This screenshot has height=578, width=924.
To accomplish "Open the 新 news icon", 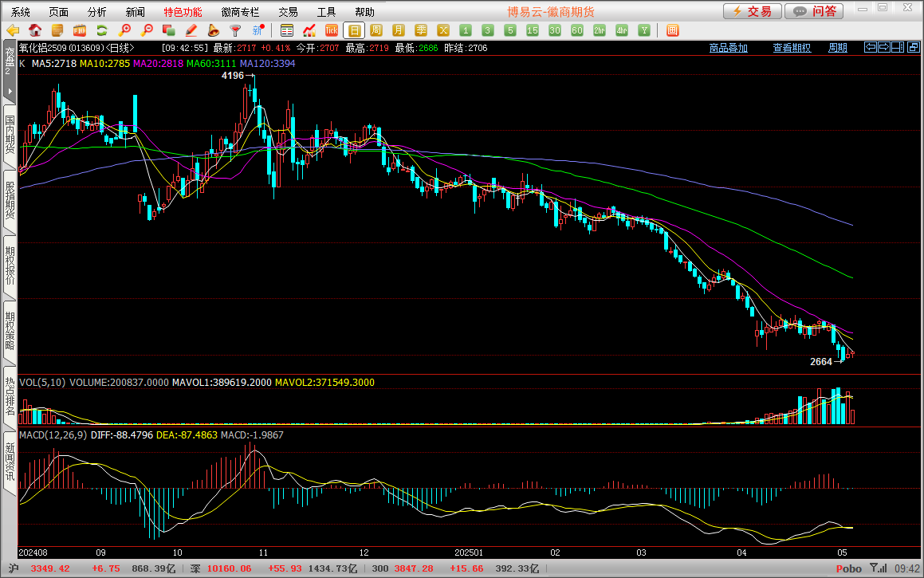I will [258, 30].
